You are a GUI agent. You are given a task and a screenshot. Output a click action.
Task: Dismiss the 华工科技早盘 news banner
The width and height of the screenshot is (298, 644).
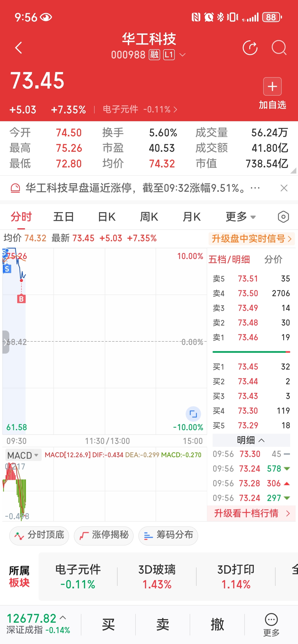(x=284, y=188)
